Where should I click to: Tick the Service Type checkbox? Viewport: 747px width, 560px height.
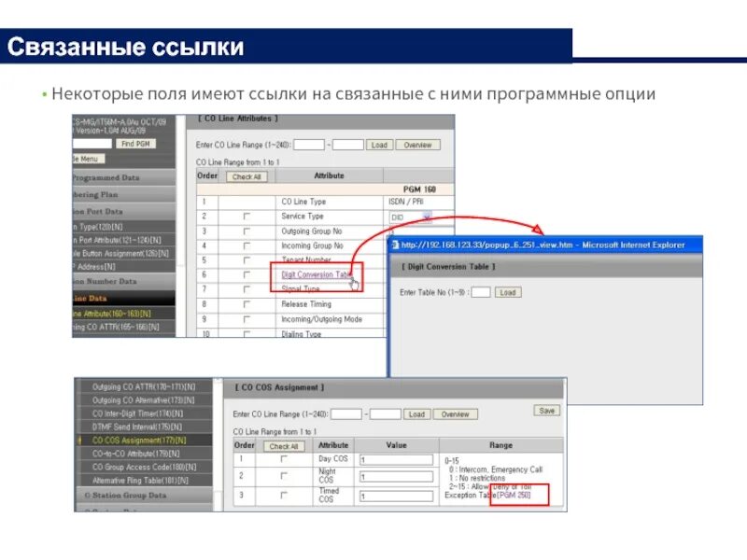pos(247,217)
